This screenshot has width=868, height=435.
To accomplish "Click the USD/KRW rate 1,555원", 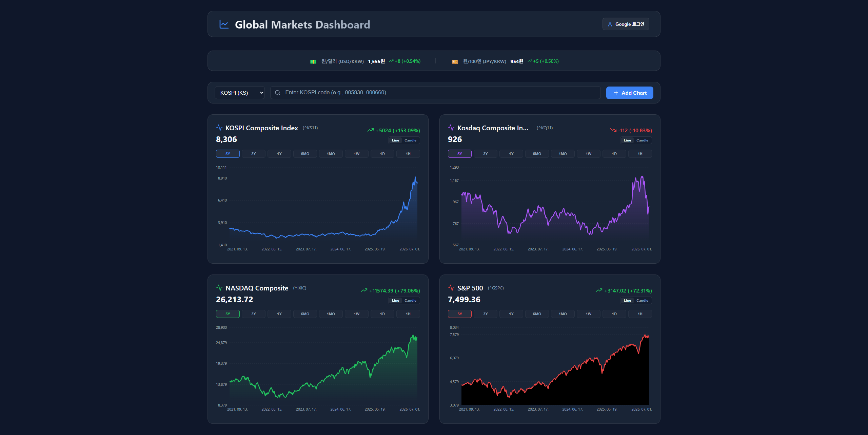I will tap(376, 61).
